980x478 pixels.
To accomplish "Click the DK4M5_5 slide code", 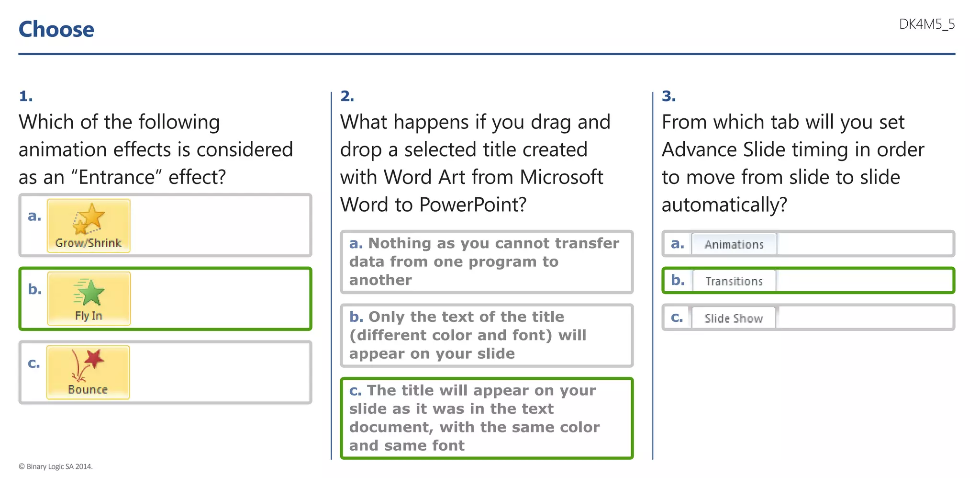I will coord(926,24).
